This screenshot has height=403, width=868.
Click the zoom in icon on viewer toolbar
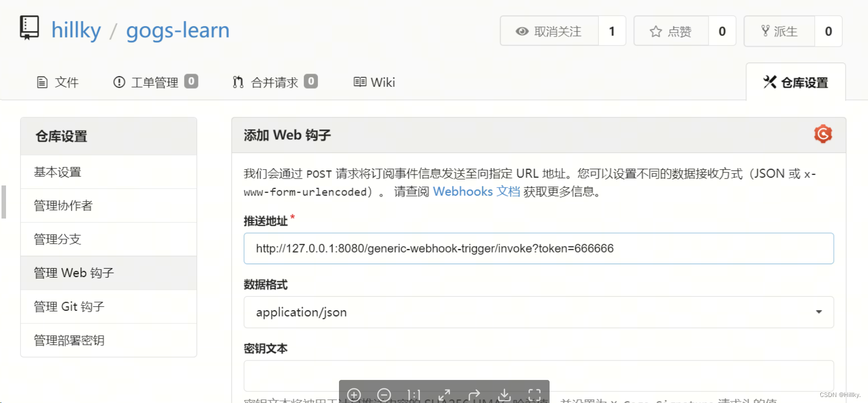click(x=354, y=395)
